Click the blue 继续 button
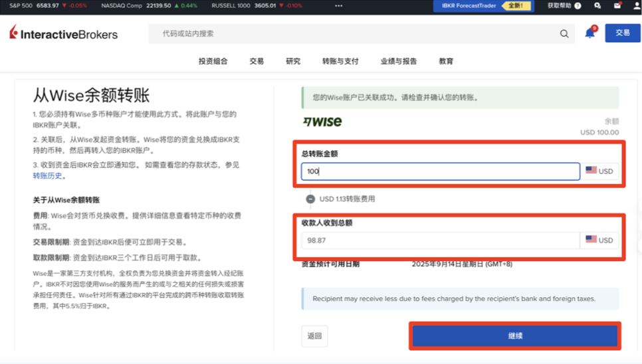 [x=515, y=336]
